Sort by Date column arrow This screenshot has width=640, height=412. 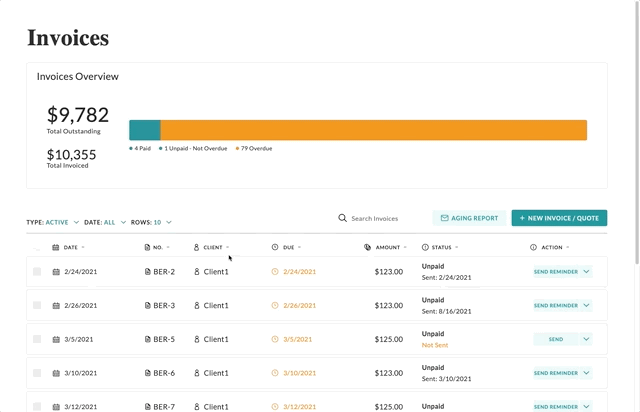83,247
